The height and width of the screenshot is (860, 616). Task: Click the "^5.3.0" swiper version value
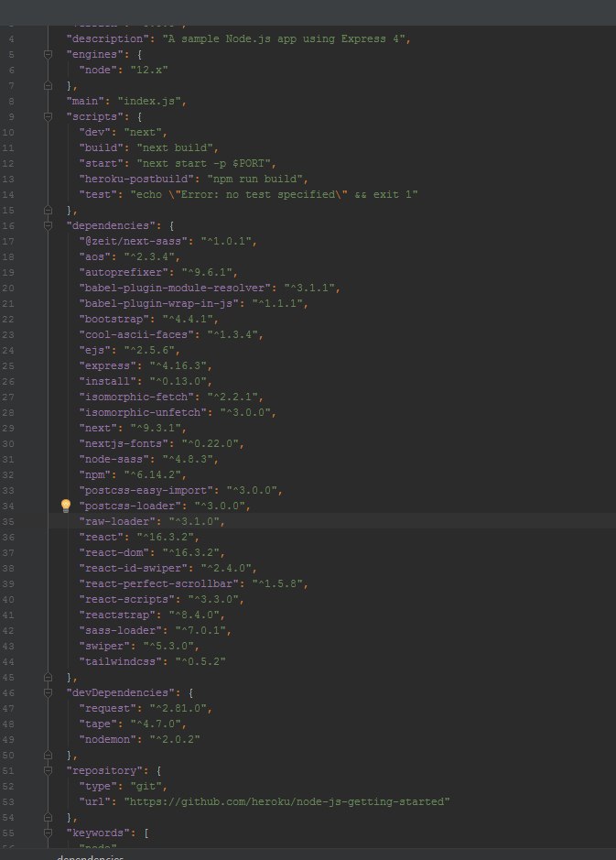pos(168,646)
